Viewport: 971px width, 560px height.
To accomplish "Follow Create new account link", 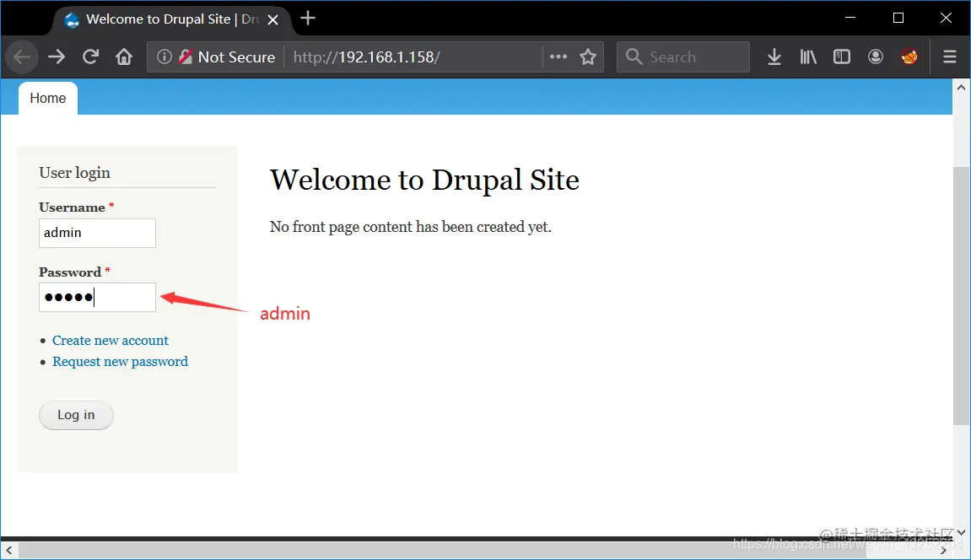I will pos(111,341).
